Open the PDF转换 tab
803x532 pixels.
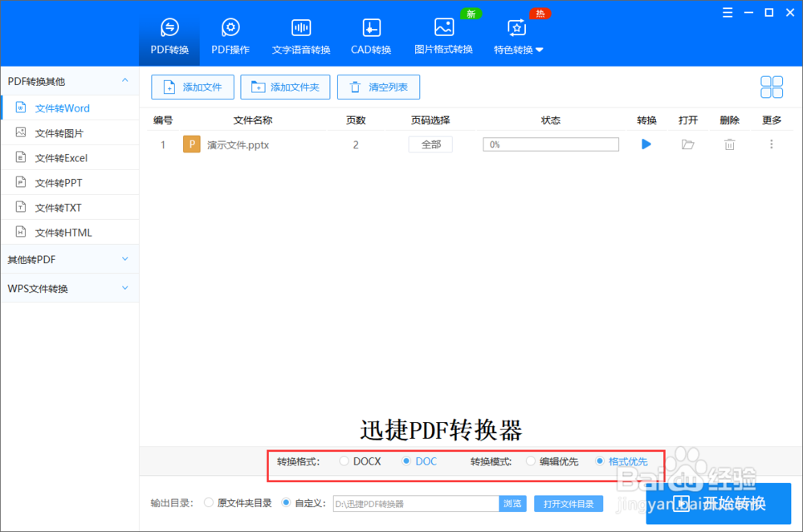(169, 36)
